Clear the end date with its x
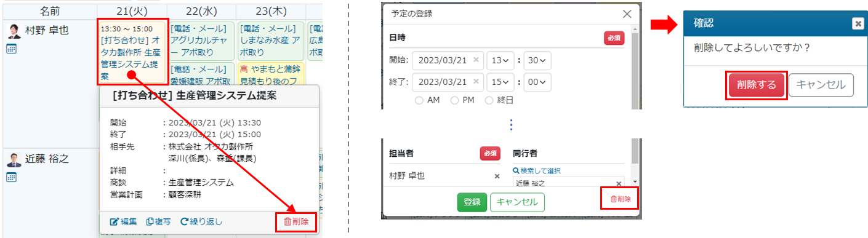The width and height of the screenshot is (868, 238). [x=475, y=81]
